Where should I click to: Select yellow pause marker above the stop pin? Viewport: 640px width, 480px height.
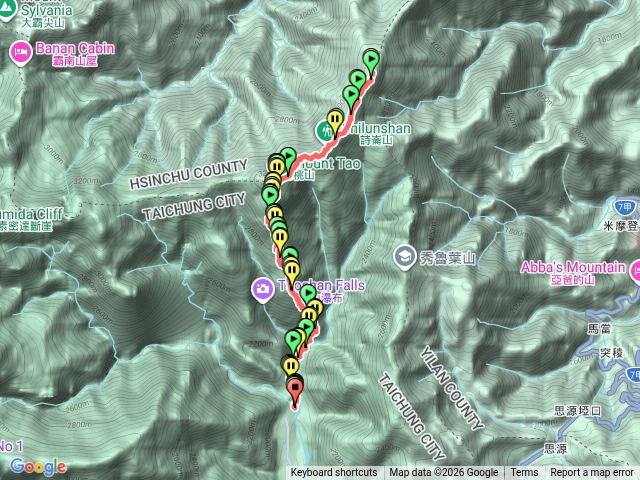click(290, 366)
